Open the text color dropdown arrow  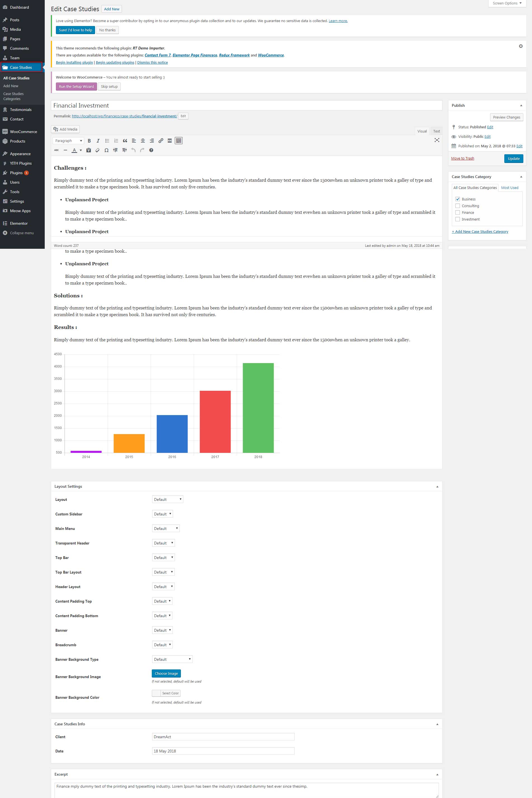81,150
